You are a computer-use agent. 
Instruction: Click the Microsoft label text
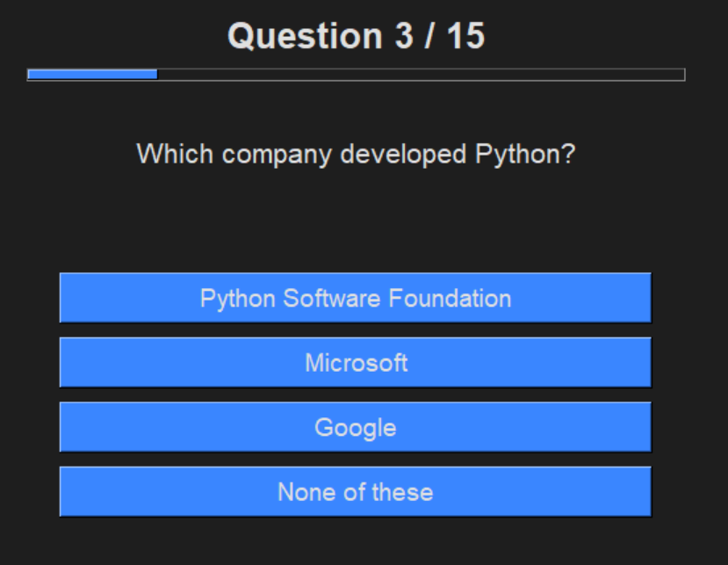357,362
